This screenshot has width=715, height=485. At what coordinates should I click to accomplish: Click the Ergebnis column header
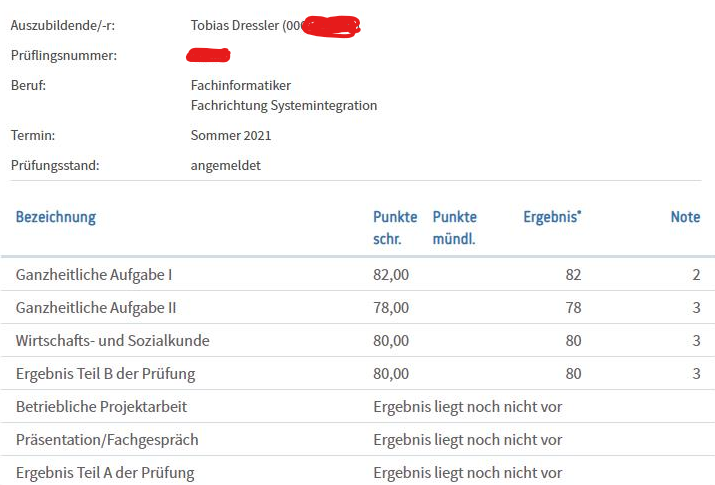(552, 217)
